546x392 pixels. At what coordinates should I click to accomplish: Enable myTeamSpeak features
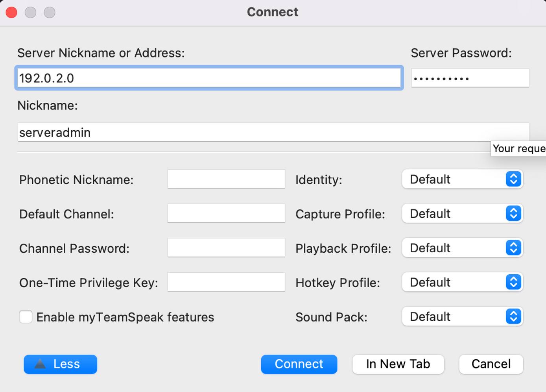pos(26,317)
